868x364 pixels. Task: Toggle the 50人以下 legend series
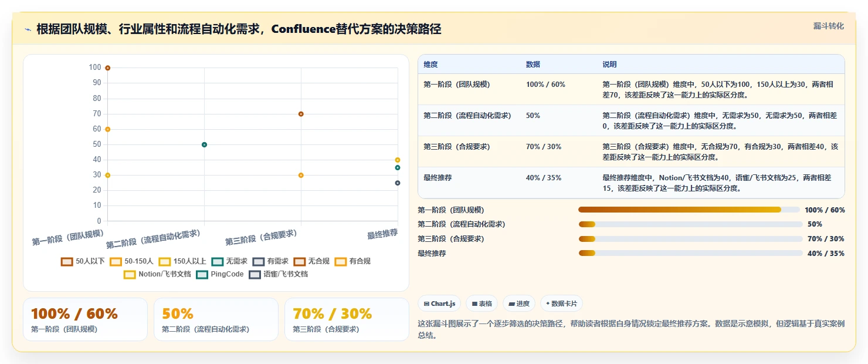[83, 261]
